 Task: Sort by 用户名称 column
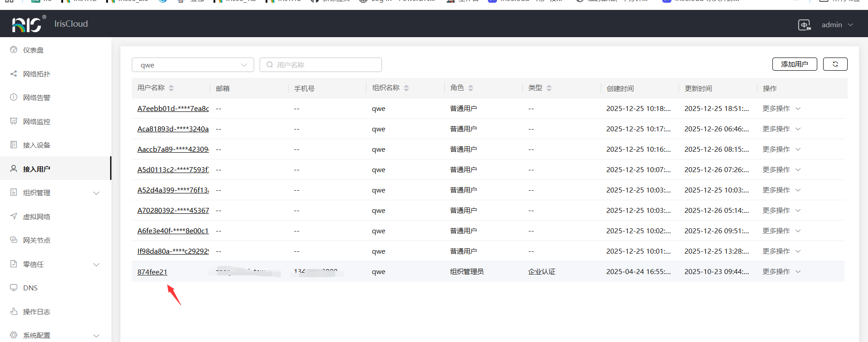(x=171, y=88)
